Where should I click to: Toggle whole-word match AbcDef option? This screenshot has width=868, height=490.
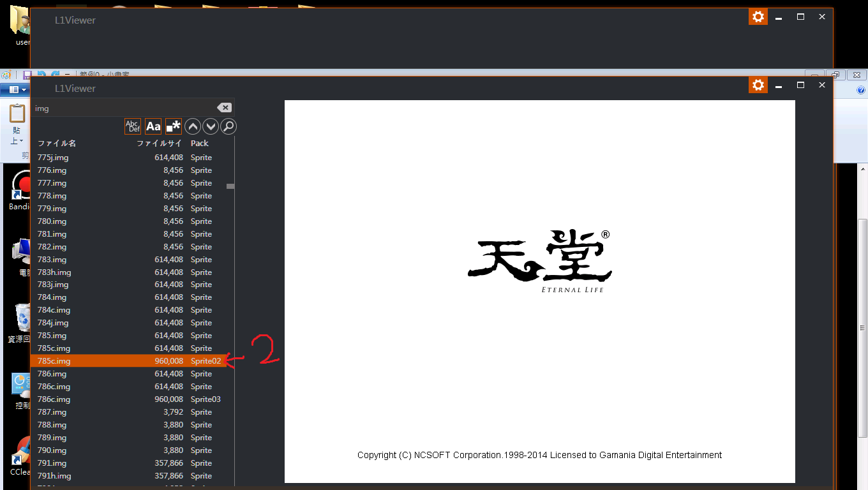[133, 126]
